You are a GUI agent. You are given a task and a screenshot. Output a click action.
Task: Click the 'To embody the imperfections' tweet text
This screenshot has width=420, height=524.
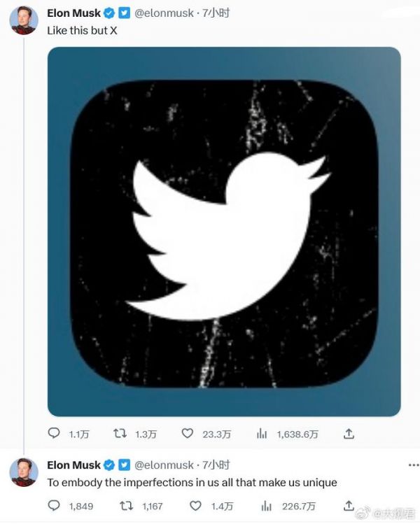click(x=192, y=483)
